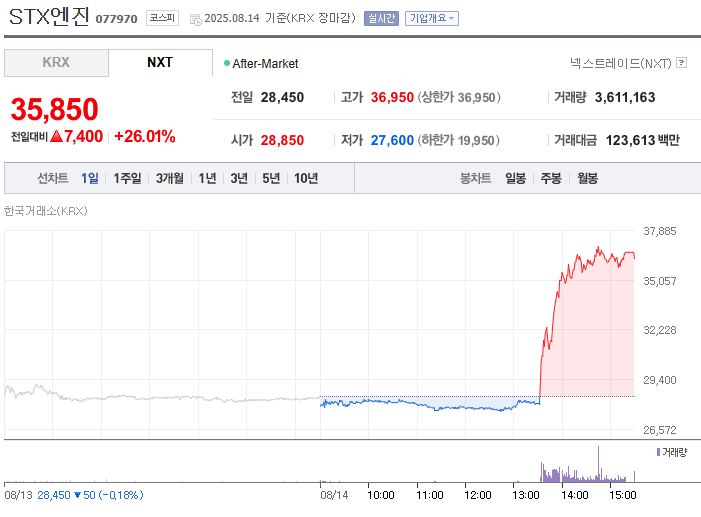Switch to 일봉 daily candle chart

coord(515,178)
